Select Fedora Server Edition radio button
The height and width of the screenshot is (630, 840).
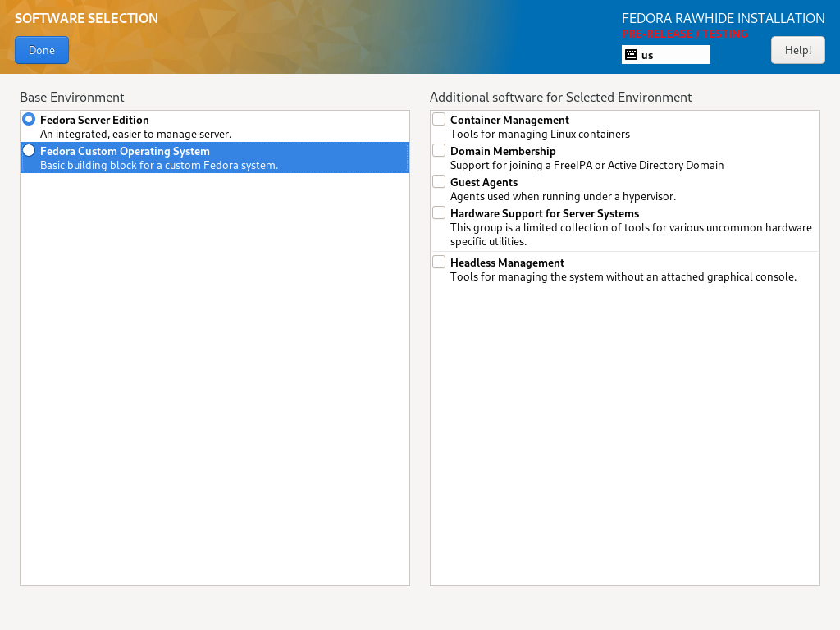tap(29, 119)
